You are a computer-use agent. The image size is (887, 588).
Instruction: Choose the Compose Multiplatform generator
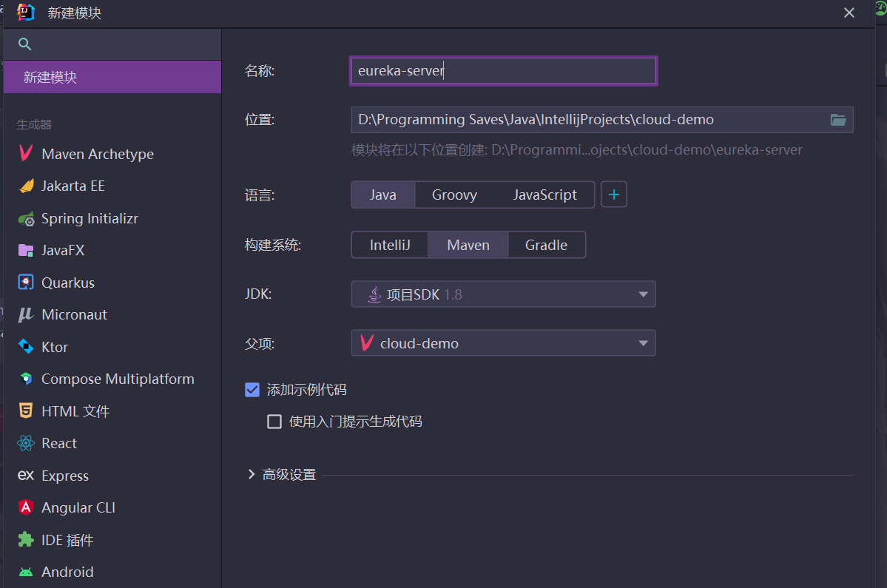(x=117, y=379)
